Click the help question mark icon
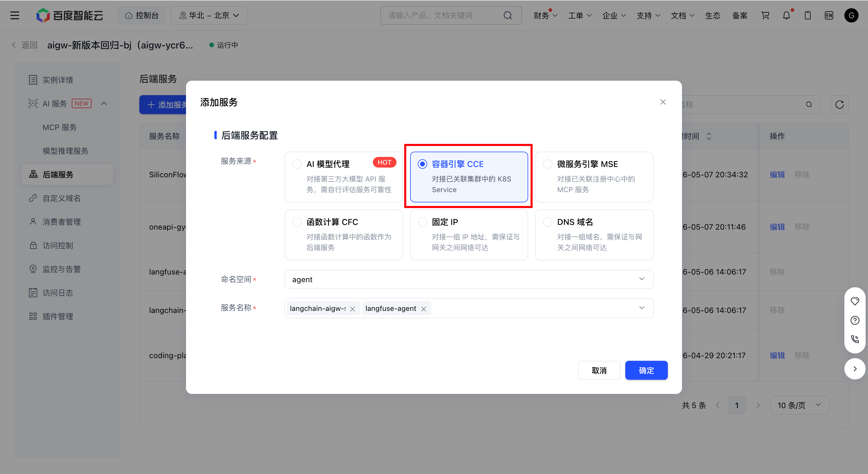868x474 pixels. point(855,320)
